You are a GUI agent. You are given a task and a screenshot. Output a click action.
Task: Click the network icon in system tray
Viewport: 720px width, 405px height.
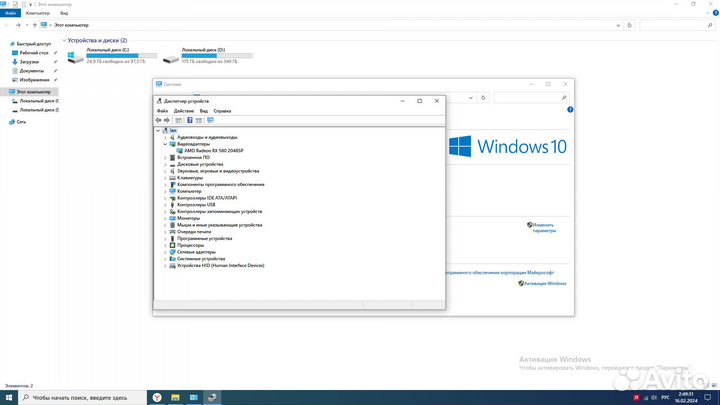(646, 398)
